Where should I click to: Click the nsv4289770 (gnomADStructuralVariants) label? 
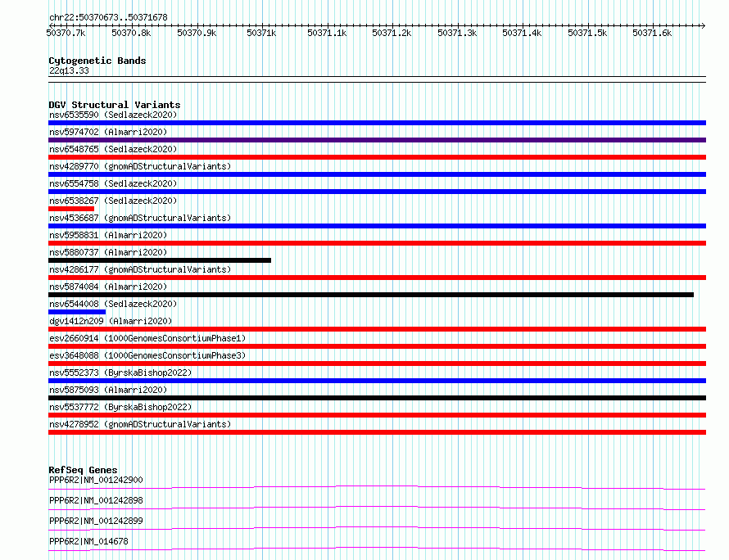[x=140, y=166]
